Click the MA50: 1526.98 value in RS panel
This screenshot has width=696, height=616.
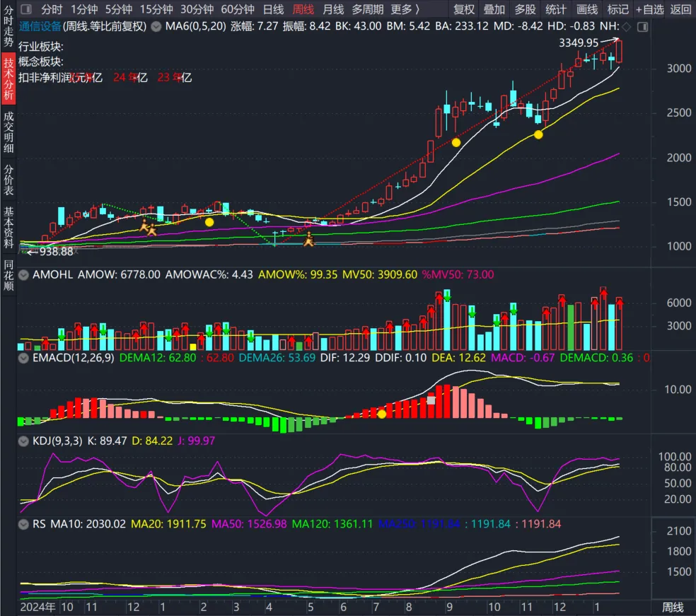pos(249,524)
